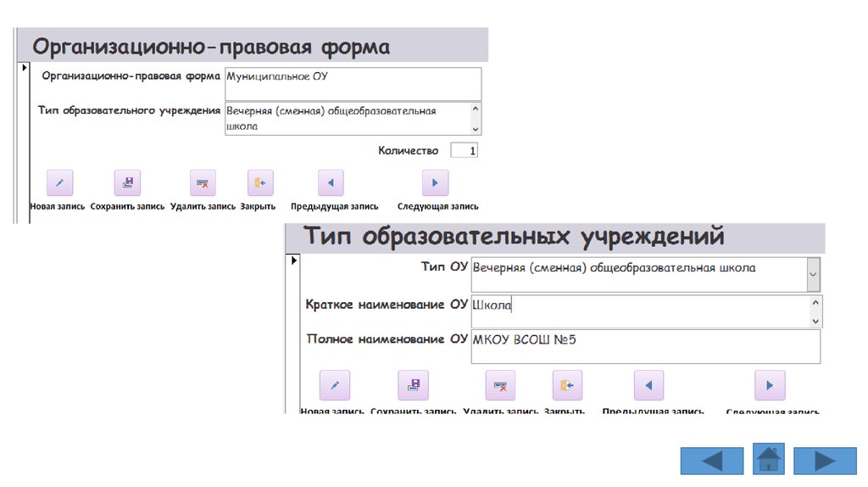Click Save record icon in Организационно-правовая форма
868x487 pixels.
(x=127, y=182)
